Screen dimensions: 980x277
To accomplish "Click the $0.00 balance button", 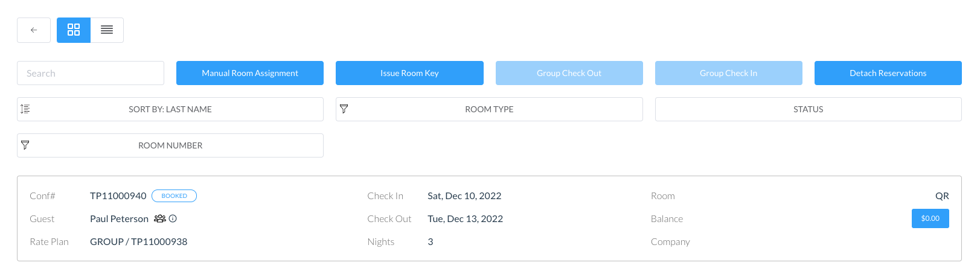I will coord(930,218).
